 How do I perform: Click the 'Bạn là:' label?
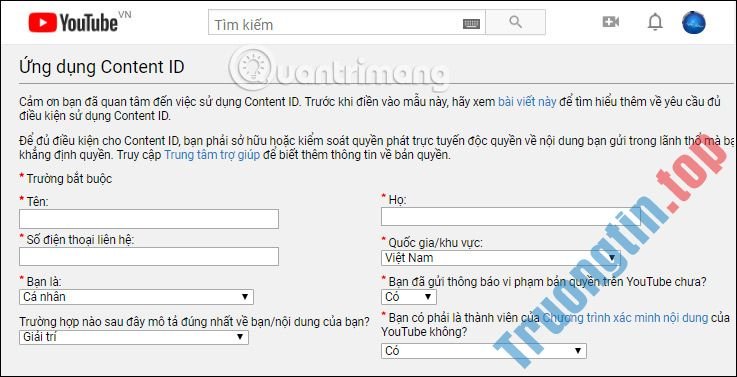pyautogui.click(x=44, y=281)
